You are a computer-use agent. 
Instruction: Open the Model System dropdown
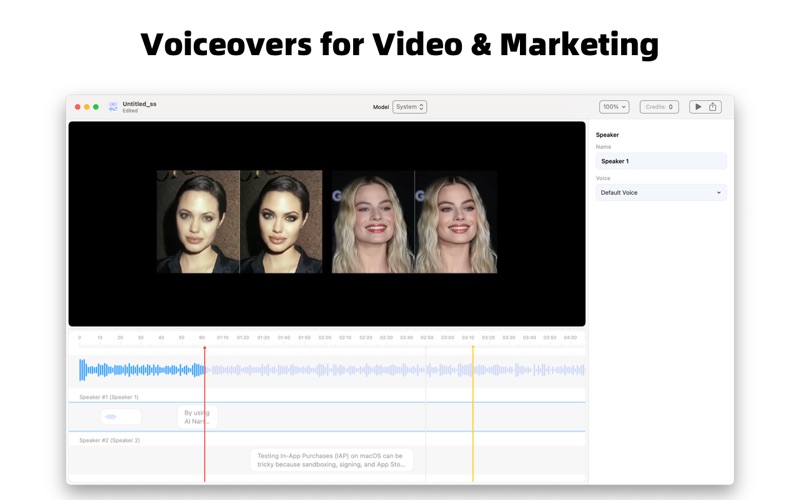409,107
